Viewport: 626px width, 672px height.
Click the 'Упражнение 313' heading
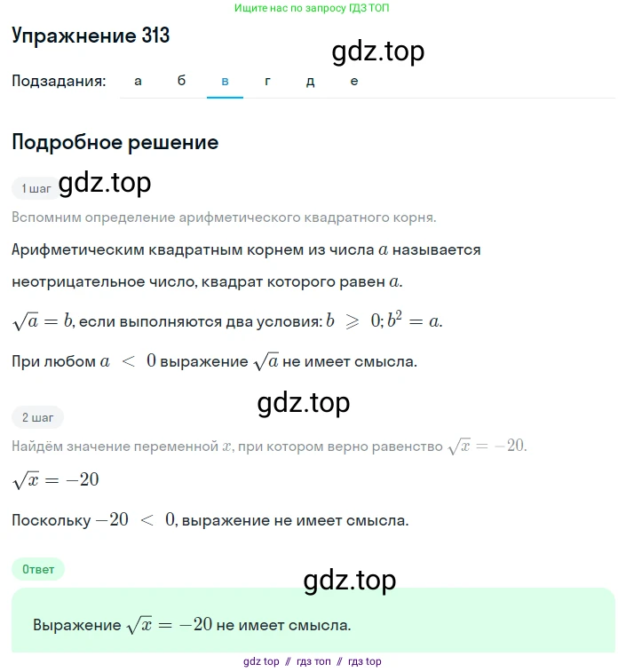click(x=91, y=36)
